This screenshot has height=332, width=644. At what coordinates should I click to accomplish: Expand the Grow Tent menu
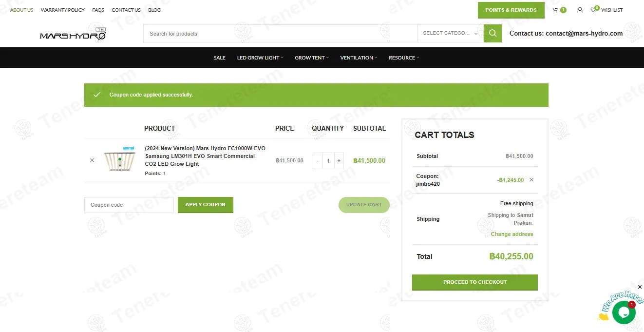[311, 58]
